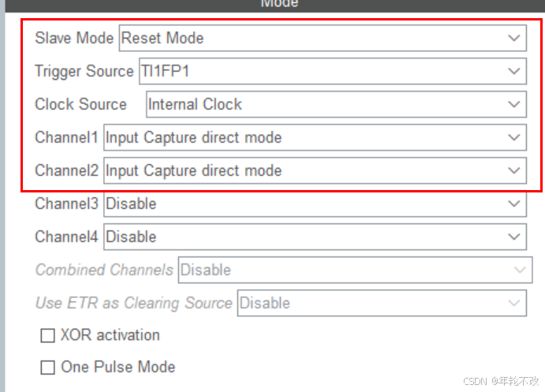
Task: Enable the One Pulse Mode checkbox
Action: [x=48, y=368]
